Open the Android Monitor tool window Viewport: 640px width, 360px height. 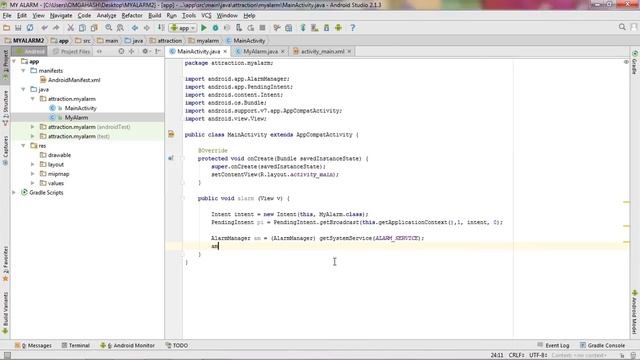tap(127, 345)
